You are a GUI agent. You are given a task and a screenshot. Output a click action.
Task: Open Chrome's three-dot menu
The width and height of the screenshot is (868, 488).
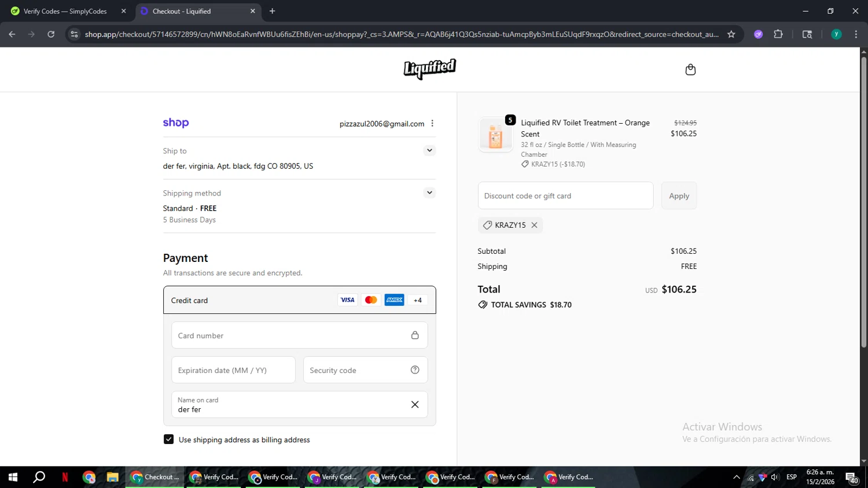(x=856, y=34)
